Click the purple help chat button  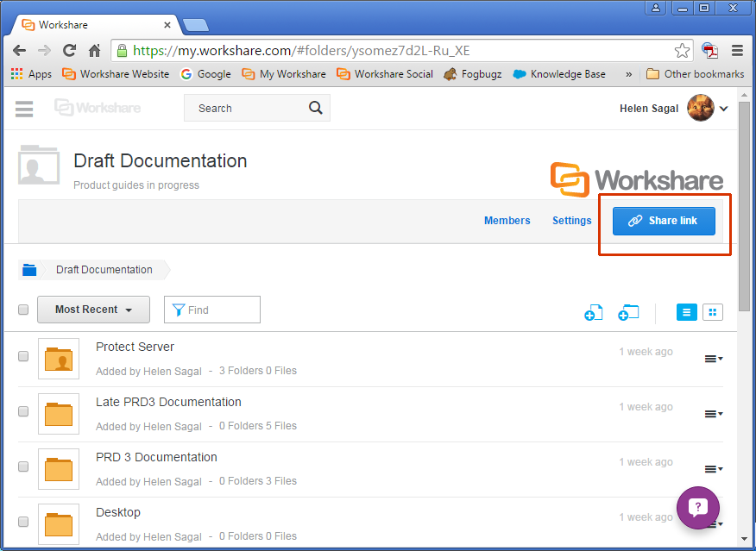tap(697, 508)
